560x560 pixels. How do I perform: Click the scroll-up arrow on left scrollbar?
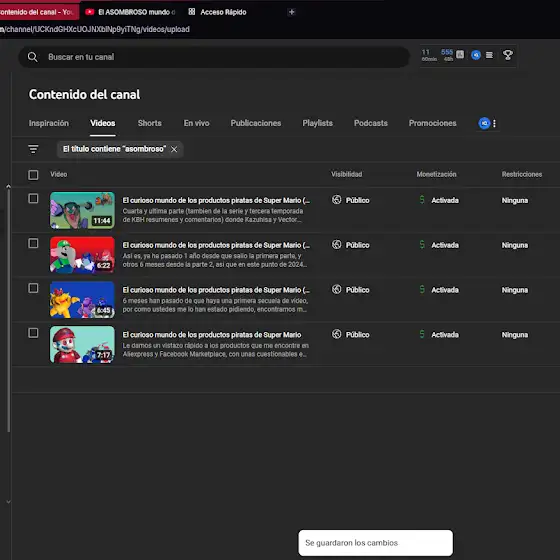click(8, 186)
